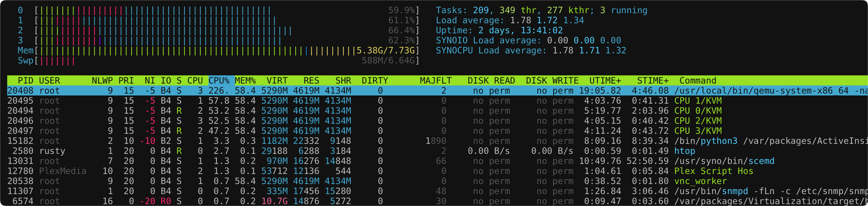
Task: Select the CPU 3/KVM thread row
Action: [x=437, y=131]
